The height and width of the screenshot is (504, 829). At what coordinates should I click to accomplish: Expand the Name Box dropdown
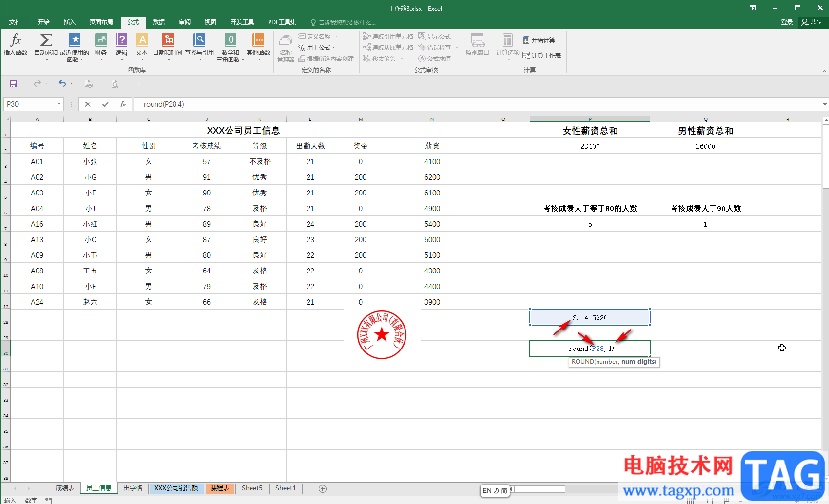point(59,104)
